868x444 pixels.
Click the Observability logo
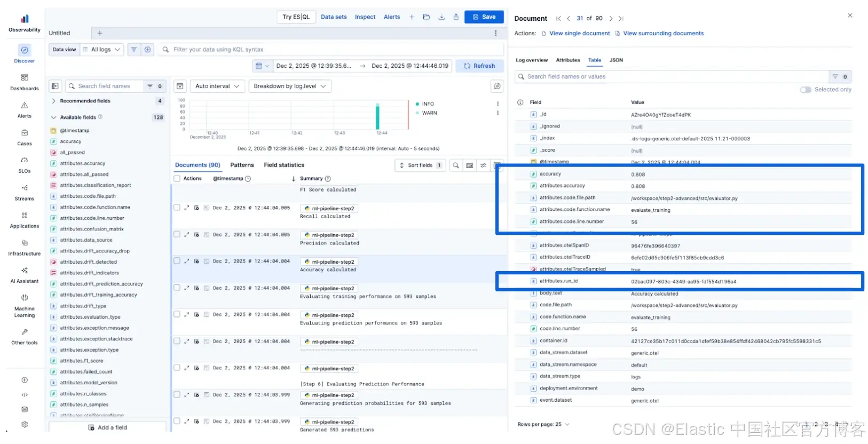coord(25,23)
